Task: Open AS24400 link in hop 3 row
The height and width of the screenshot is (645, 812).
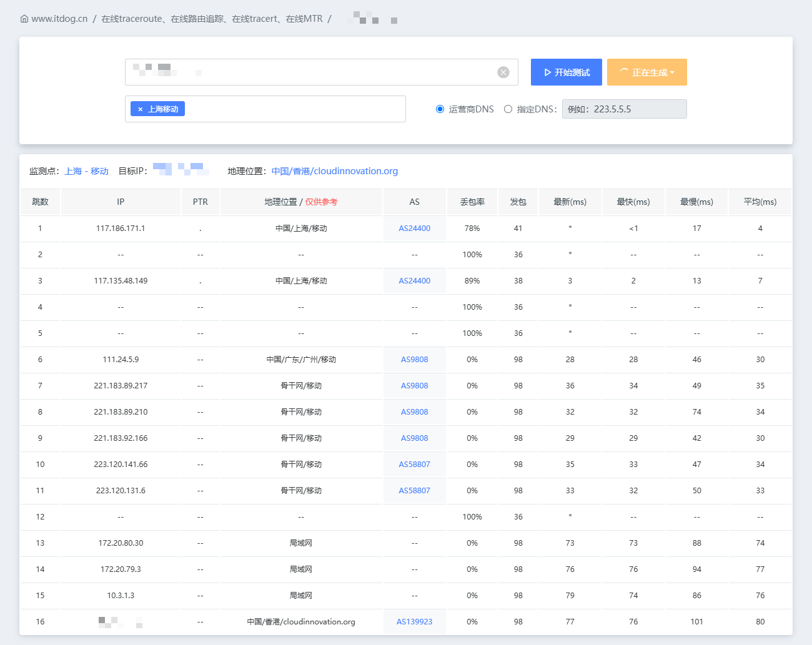Action: (x=415, y=281)
